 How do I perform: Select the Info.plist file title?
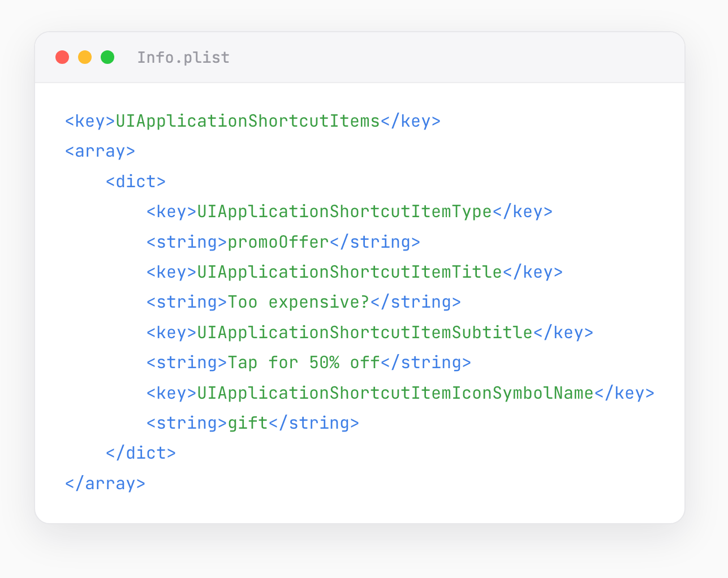pyautogui.click(x=183, y=58)
